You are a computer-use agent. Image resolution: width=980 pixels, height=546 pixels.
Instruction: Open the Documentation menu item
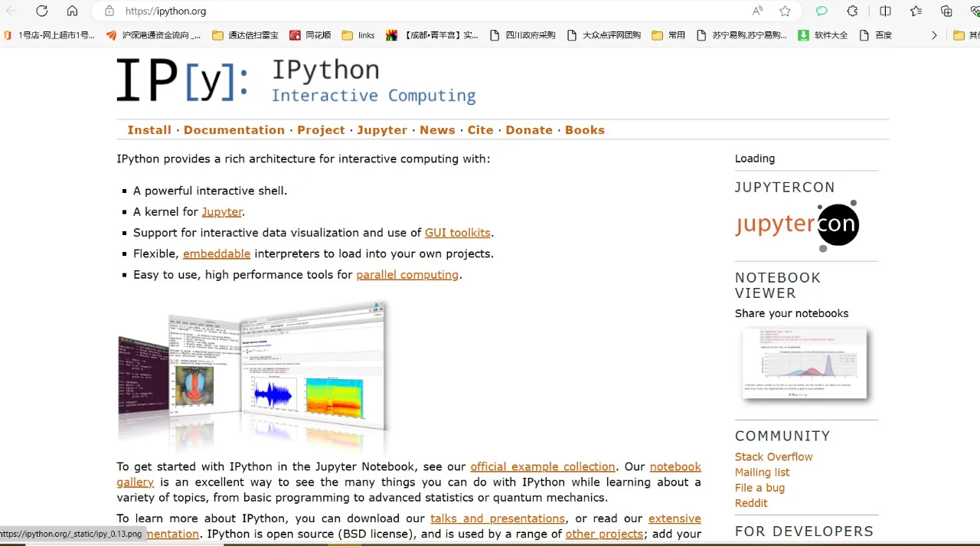234,130
